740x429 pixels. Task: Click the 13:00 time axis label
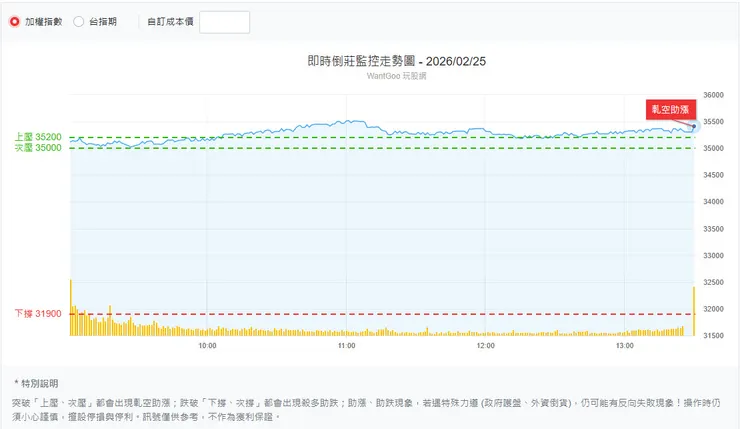tap(625, 346)
